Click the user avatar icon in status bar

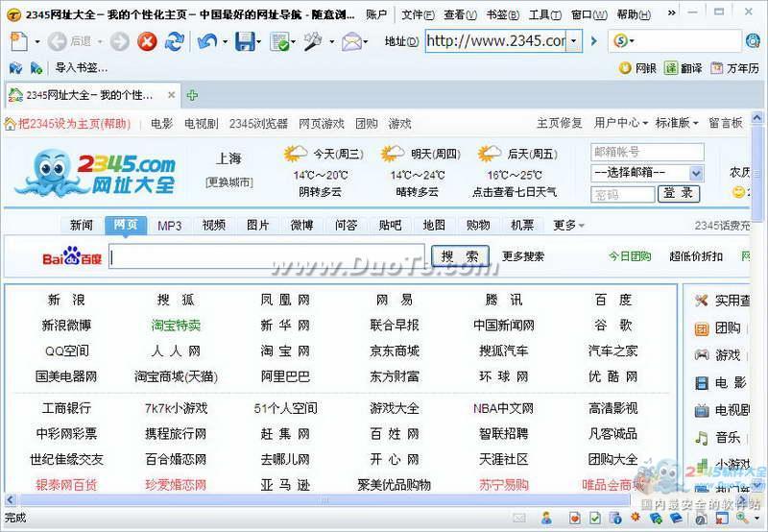tap(546, 518)
